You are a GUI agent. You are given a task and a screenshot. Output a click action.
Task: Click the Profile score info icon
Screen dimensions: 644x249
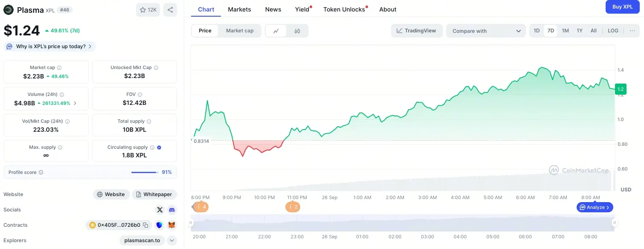(41, 173)
